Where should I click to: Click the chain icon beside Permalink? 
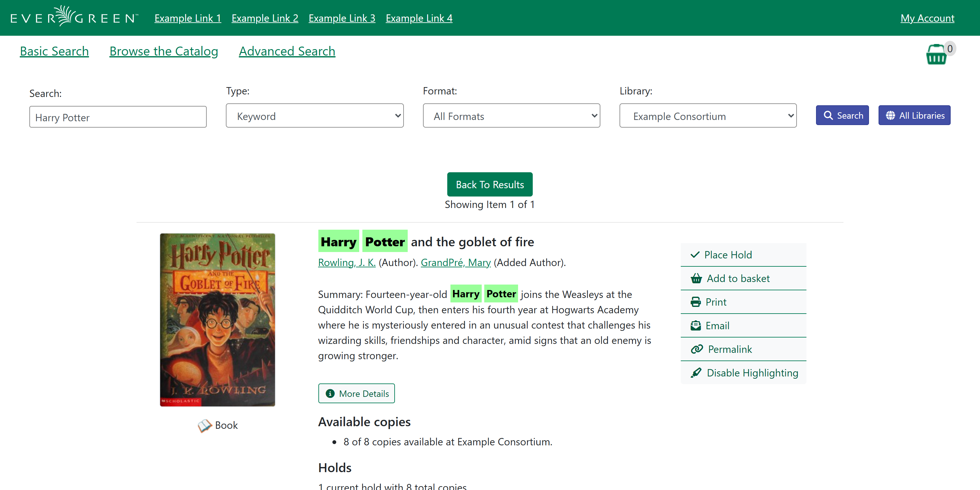coord(697,349)
